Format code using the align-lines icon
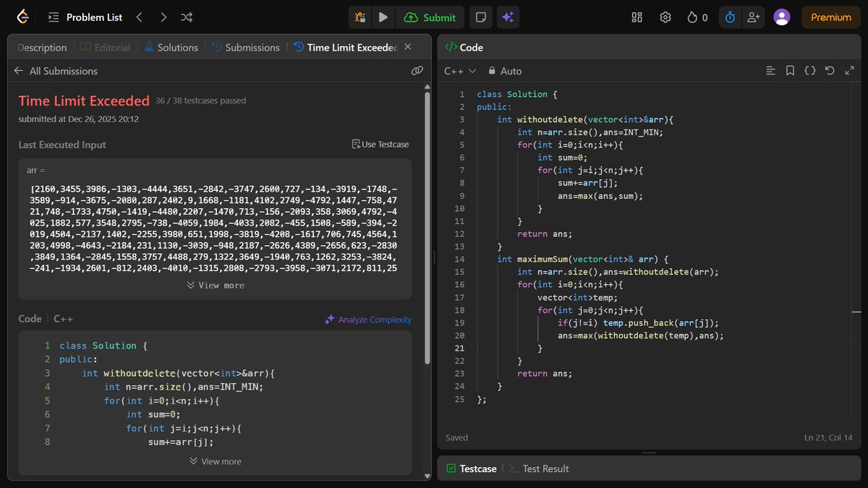The image size is (868, 488). pyautogui.click(x=771, y=71)
